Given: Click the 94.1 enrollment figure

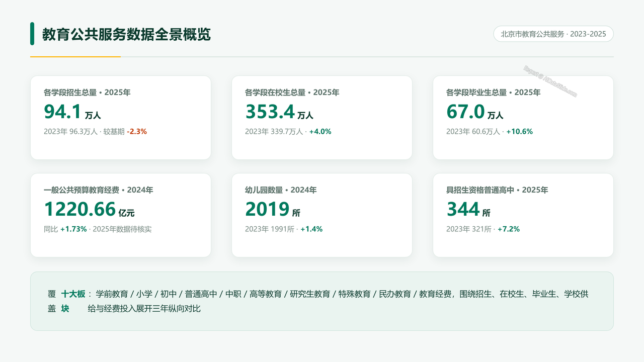Looking at the screenshot, I should (62, 112).
